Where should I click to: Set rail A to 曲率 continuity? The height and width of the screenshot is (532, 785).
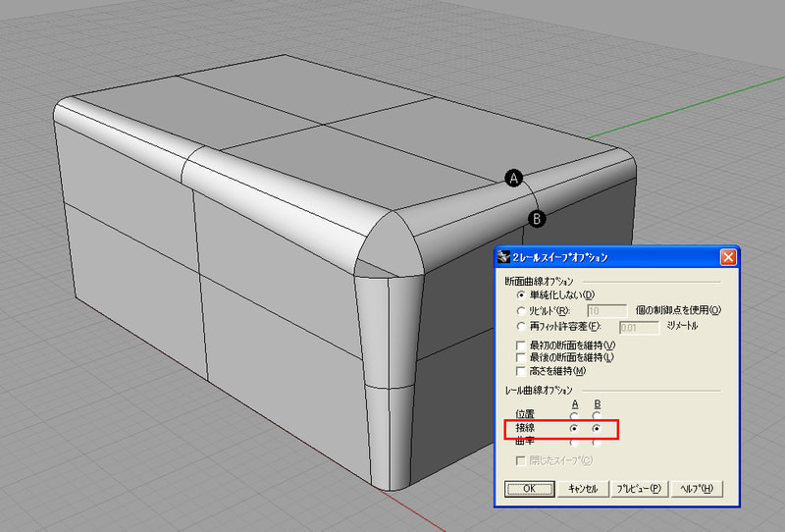coord(574,443)
